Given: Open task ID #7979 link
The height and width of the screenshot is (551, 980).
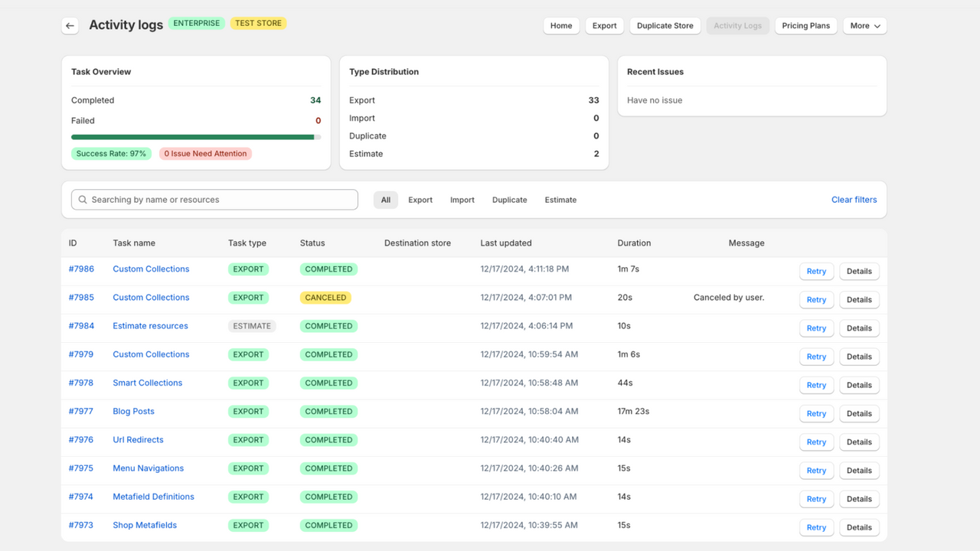Looking at the screenshot, I should [81, 354].
